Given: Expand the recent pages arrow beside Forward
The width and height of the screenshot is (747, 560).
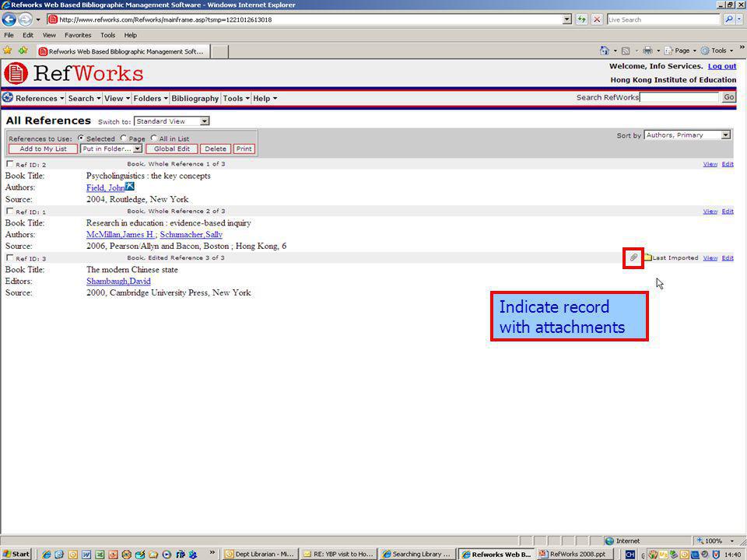Looking at the screenshot, I should (38, 19).
